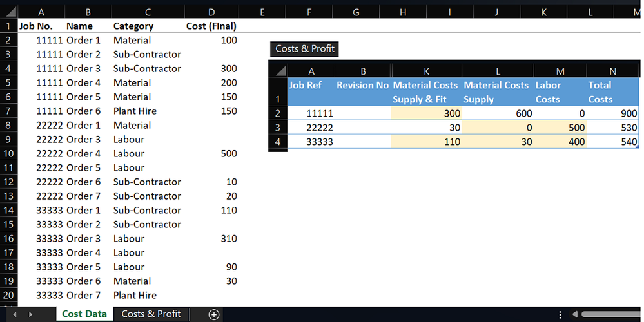Click the cell with value 310

coord(211,238)
